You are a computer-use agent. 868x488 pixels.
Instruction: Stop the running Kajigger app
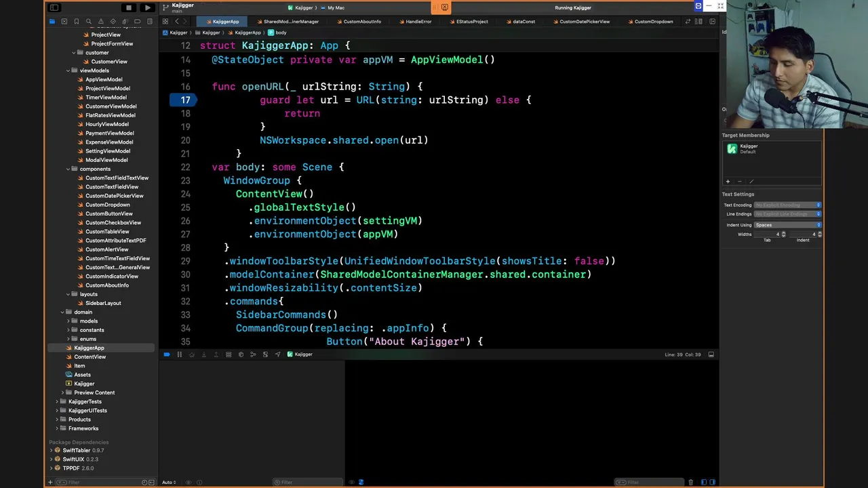129,7
